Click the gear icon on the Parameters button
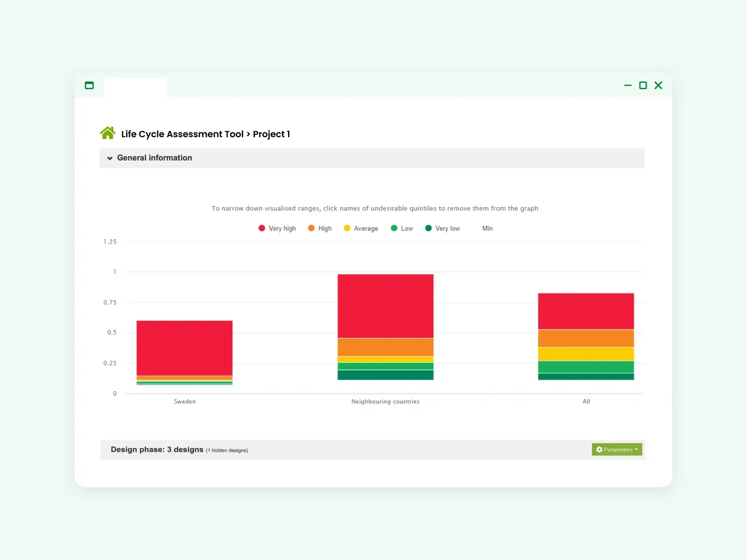Viewport: 747px width, 560px height. (x=599, y=449)
